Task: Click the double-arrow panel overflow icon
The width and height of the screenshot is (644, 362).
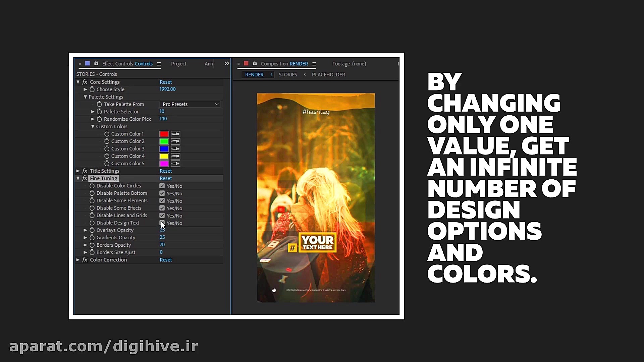Action: point(227,63)
